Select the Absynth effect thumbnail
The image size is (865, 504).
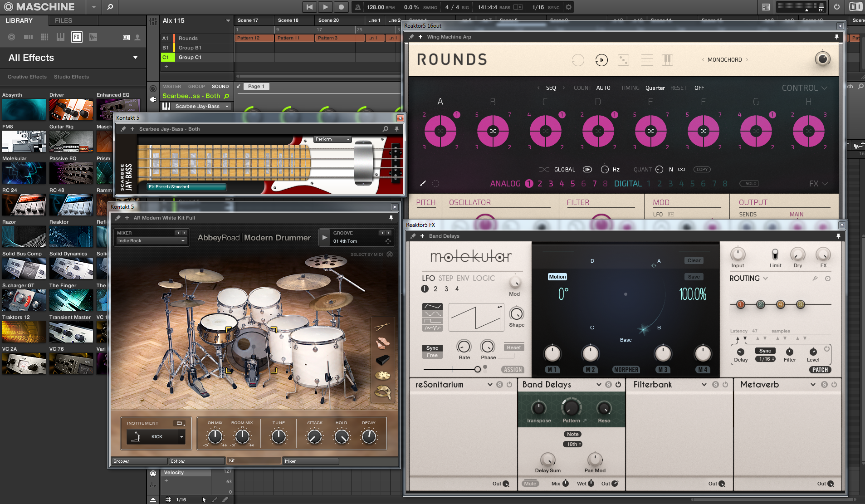pyautogui.click(x=24, y=109)
